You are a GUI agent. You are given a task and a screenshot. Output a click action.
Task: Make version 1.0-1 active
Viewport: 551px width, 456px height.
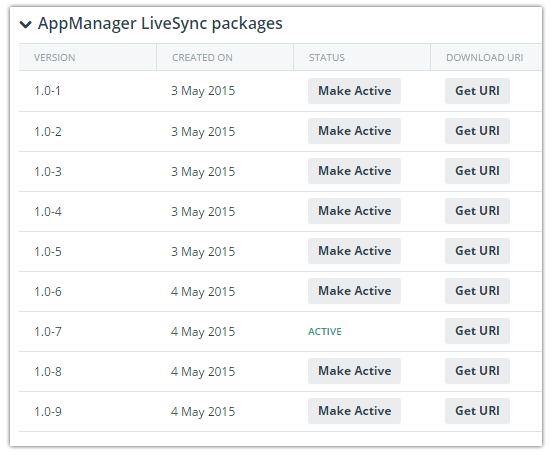(x=354, y=91)
